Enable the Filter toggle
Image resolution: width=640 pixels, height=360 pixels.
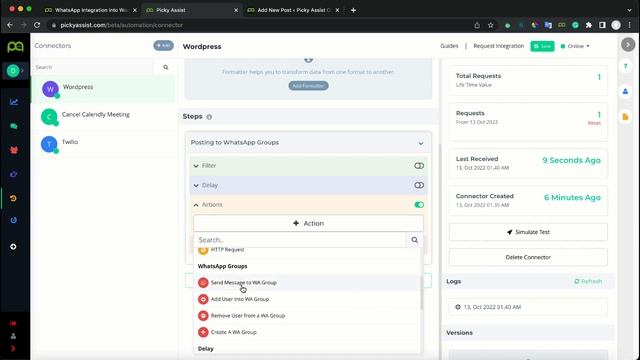click(x=419, y=166)
